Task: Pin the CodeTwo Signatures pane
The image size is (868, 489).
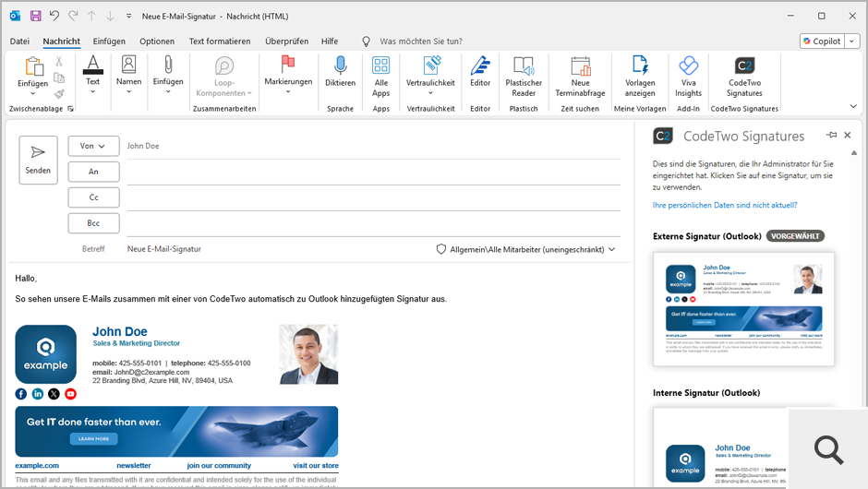Action: click(831, 135)
